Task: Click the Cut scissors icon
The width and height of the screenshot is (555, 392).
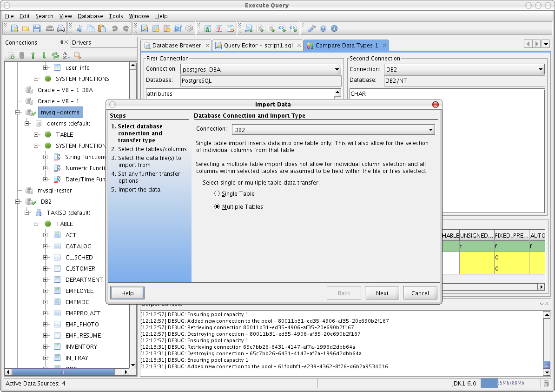Action: [79, 28]
